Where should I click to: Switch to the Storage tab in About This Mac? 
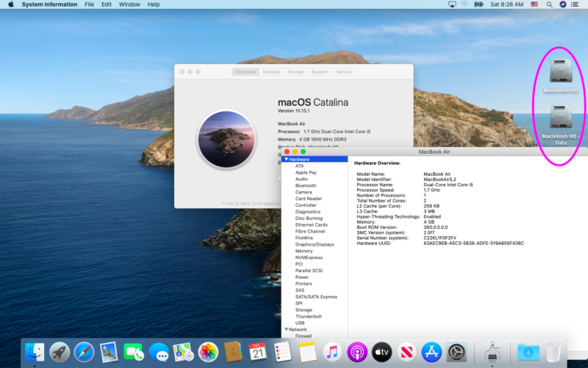pos(295,71)
